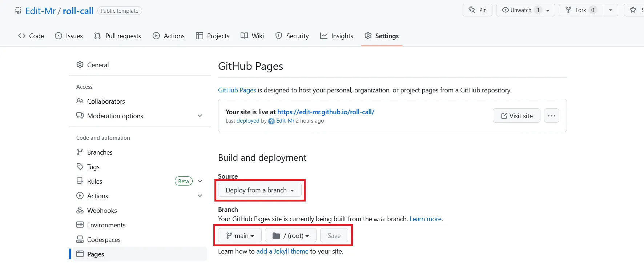The height and width of the screenshot is (263, 644).
Task: Click the GitHub Pages documentation link
Action: click(x=237, y=90)
